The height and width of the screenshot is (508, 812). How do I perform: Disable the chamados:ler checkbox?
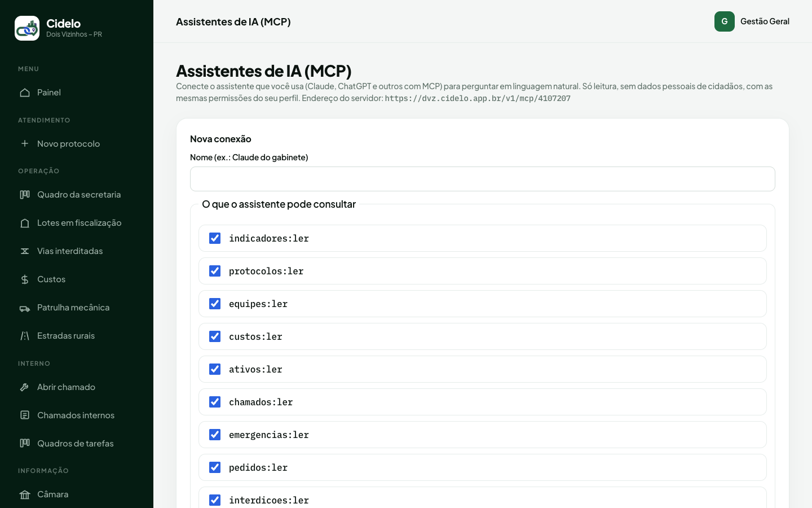click(215, 402)
